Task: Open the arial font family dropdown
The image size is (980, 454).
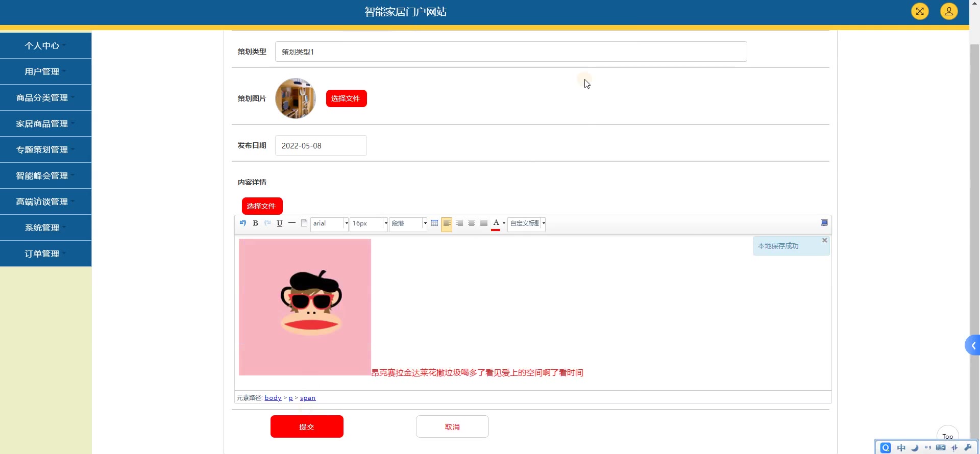Action: tap(329, 223)
